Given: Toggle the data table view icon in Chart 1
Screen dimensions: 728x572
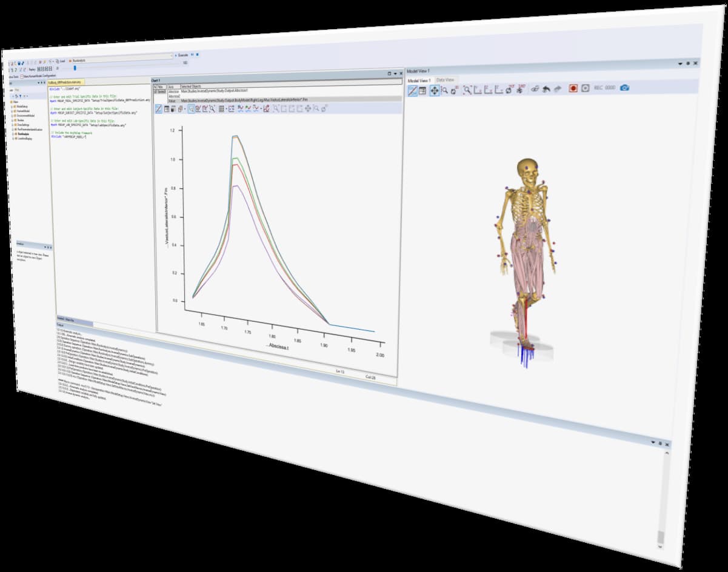Looking at the screenshot, I should [x=167, y=110].
